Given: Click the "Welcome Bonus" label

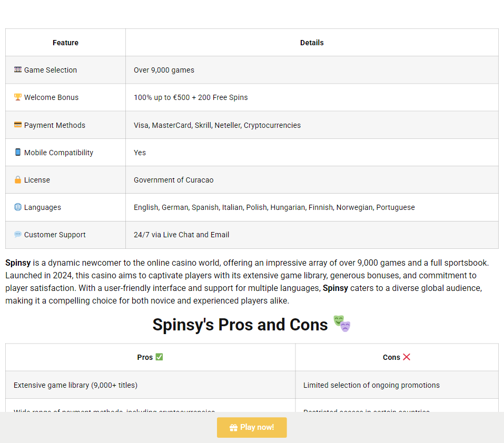Looking at the screenshot, I should (51, 97).
